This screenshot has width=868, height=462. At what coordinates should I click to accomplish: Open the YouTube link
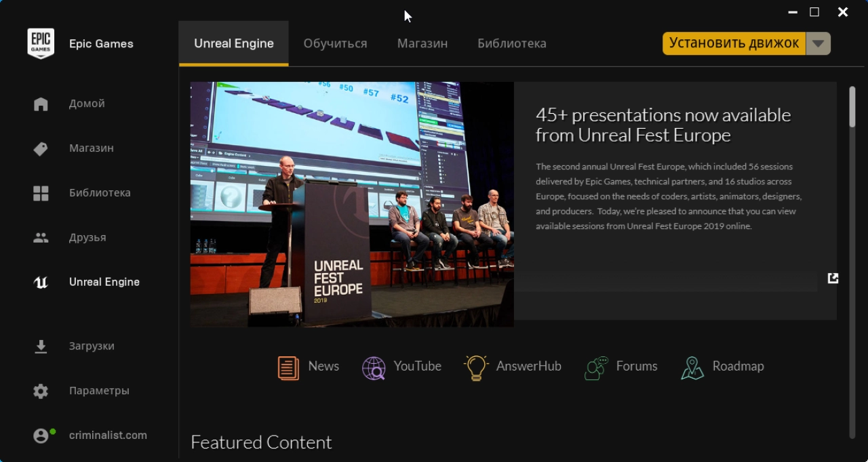point(401,367)
